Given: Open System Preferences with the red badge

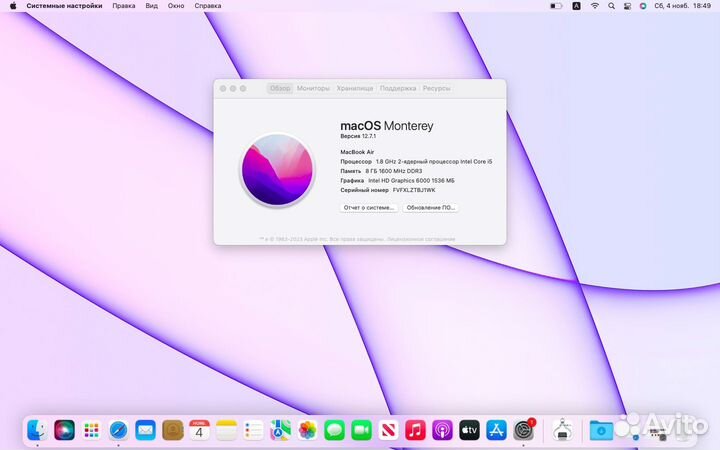Looking at the screenshot, I should (x=523, y=430).
